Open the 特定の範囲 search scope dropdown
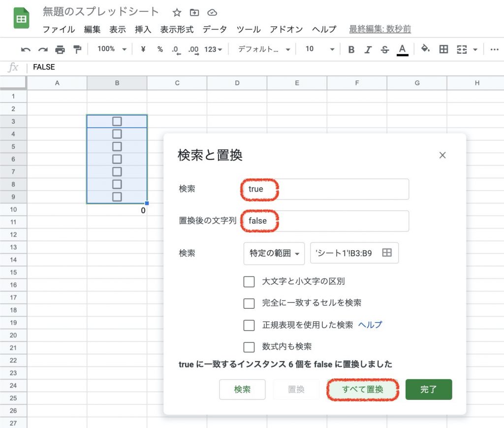This screenshot has width=504, height=428. pyautogui.click(x=274, y=254)
